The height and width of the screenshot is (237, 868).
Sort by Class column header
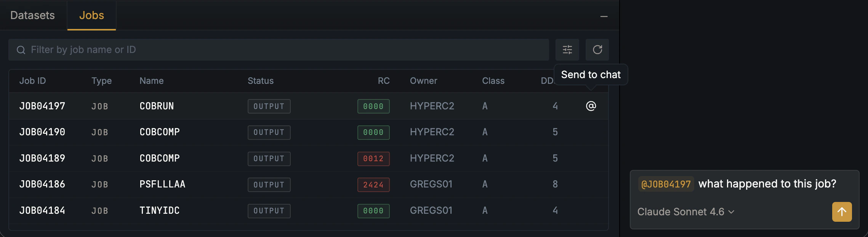pos(493,81)
